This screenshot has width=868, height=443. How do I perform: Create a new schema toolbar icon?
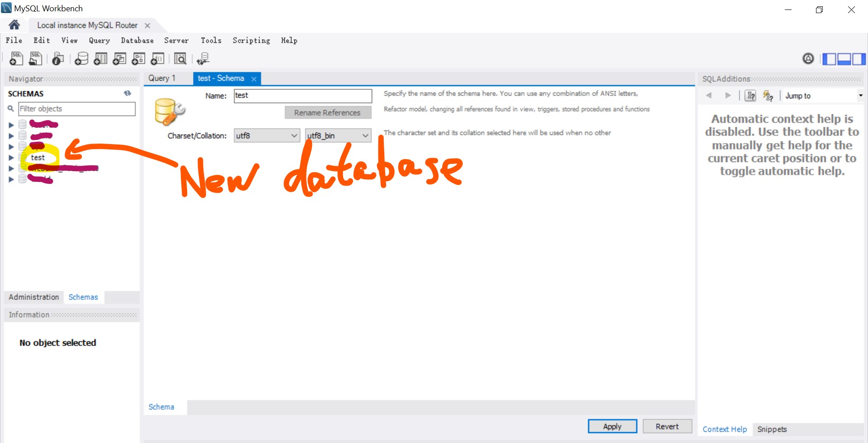81,59
